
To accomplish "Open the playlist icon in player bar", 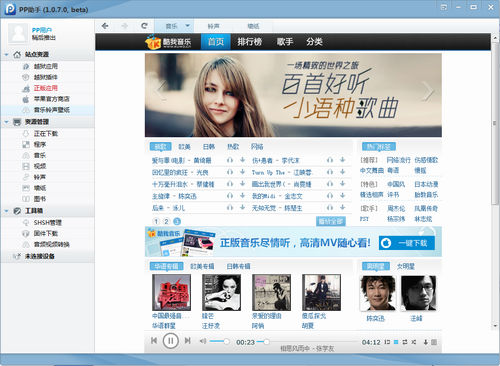I will 434,342.
